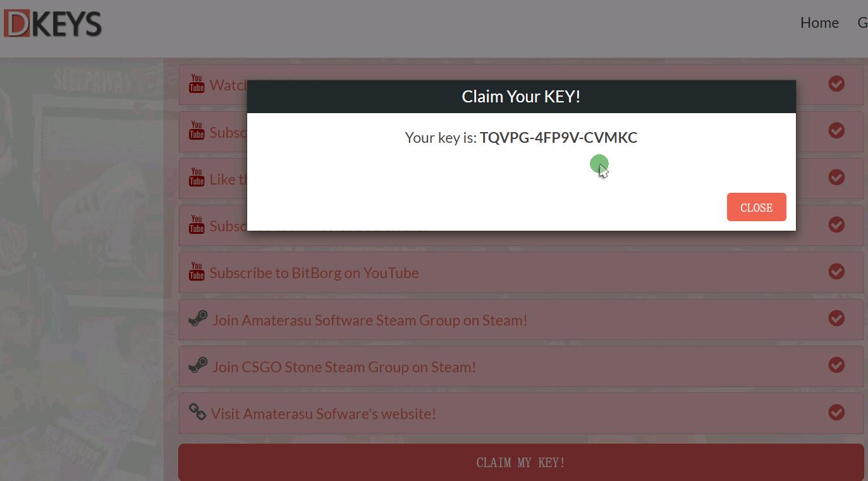Open Subscribe to BitBorg on YouTube link

click(x=314, y=272)
